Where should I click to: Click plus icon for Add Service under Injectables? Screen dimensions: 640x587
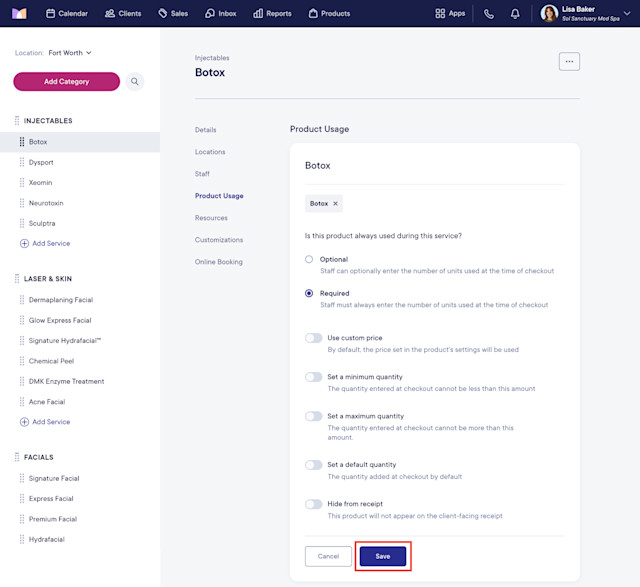coord(24,243)
